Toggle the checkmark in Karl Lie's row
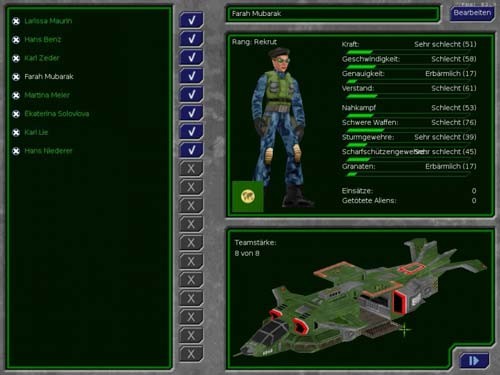This screenshot has width=500, height=375. tap(191, 131)
